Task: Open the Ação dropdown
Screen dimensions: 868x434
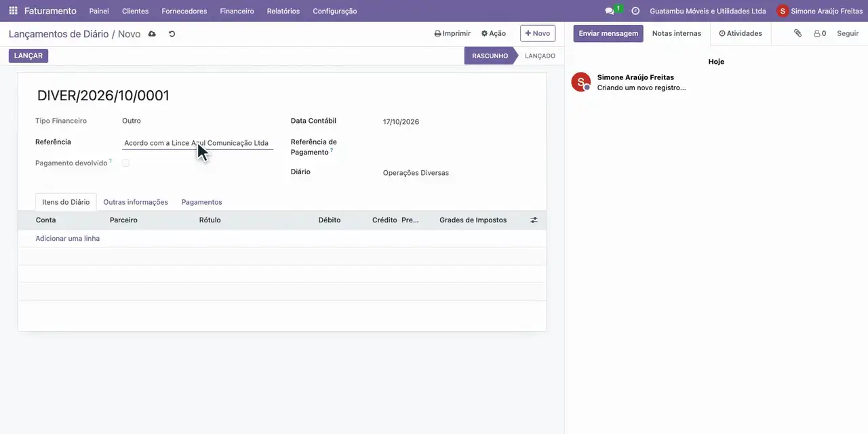Action: [494, 33]
